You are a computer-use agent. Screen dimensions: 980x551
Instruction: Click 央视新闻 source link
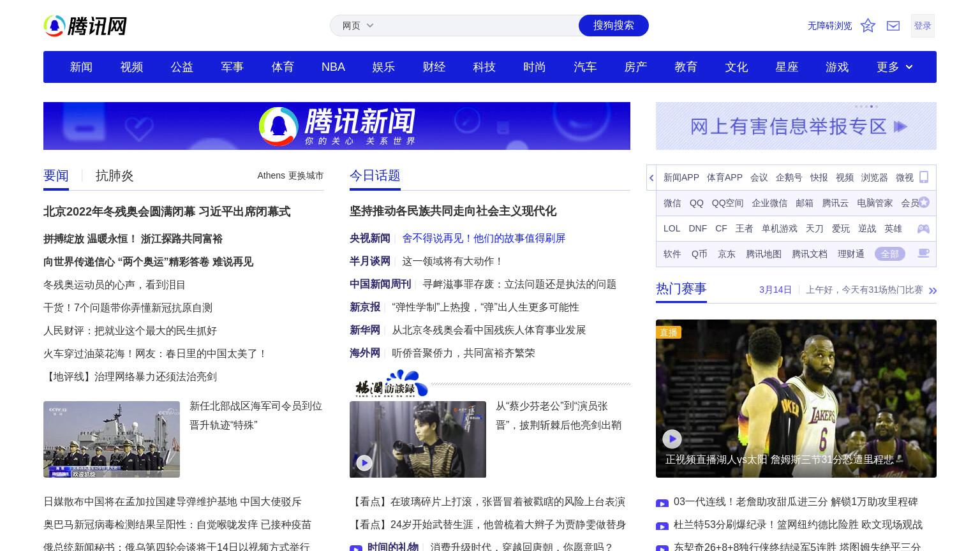pos(370,238)
